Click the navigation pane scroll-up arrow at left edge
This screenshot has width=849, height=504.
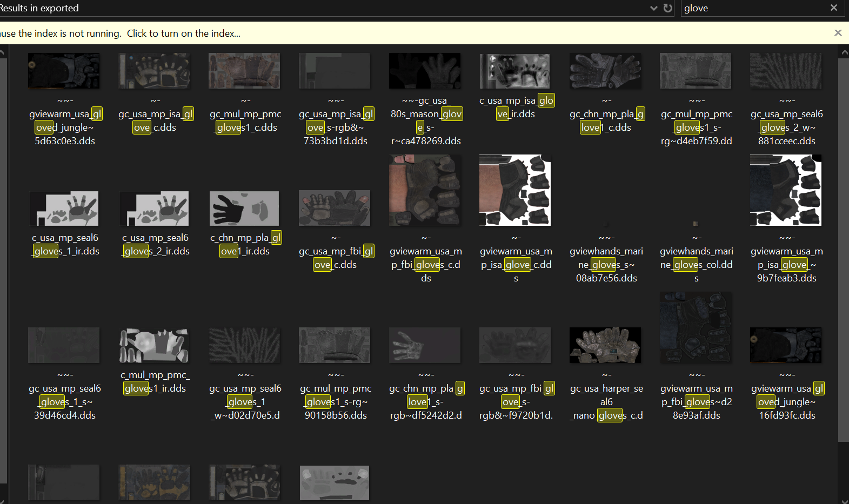click(3, 52)
